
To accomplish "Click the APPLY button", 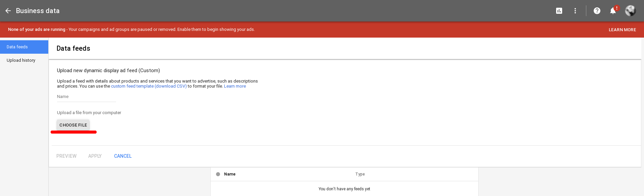I will [x=95, y=156].
